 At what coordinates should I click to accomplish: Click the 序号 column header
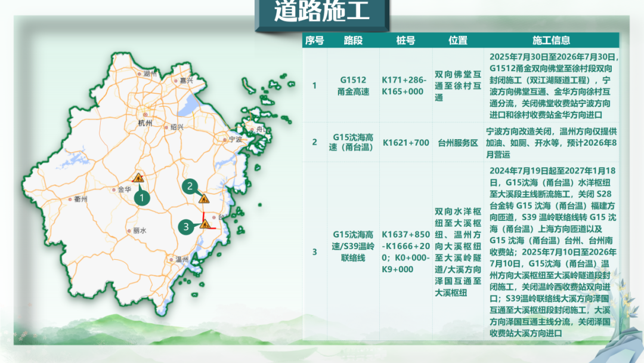(315, 40)
